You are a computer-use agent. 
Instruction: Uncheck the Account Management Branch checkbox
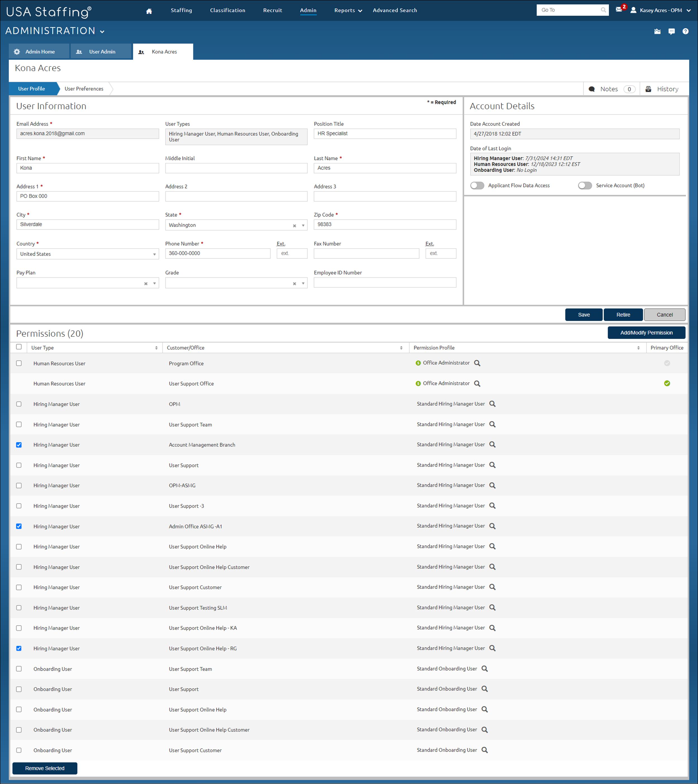tap(19, 445)
